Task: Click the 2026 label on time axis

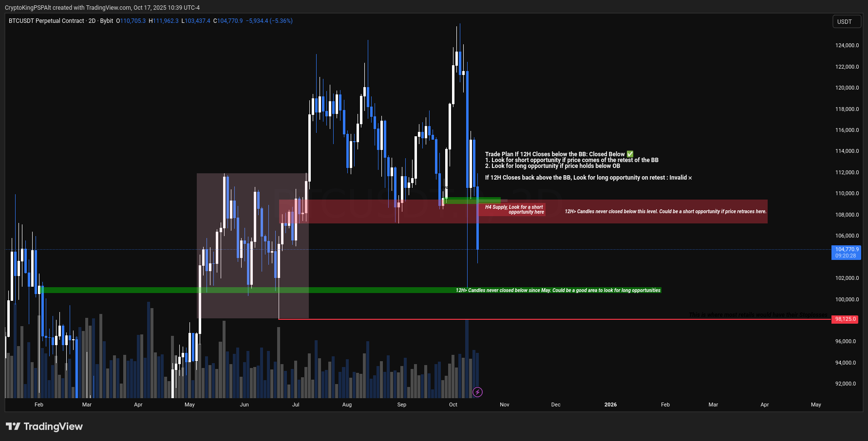Action: coord(610,405)
